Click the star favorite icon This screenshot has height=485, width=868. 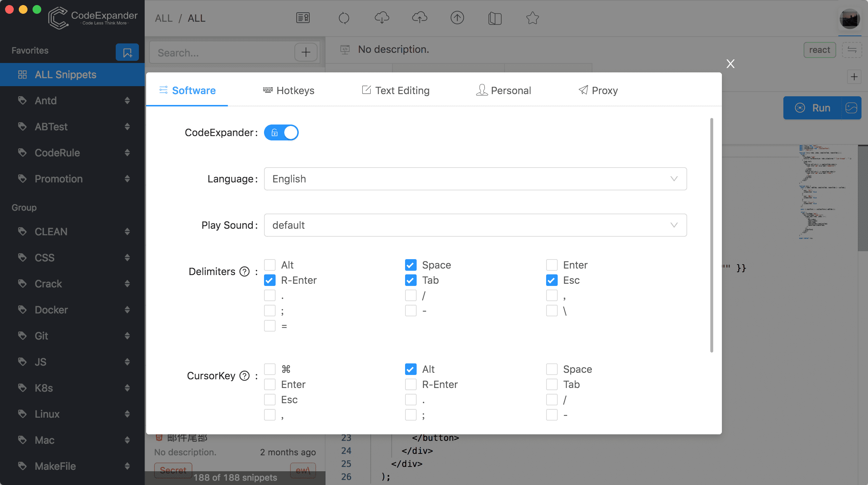pos(533,18)
